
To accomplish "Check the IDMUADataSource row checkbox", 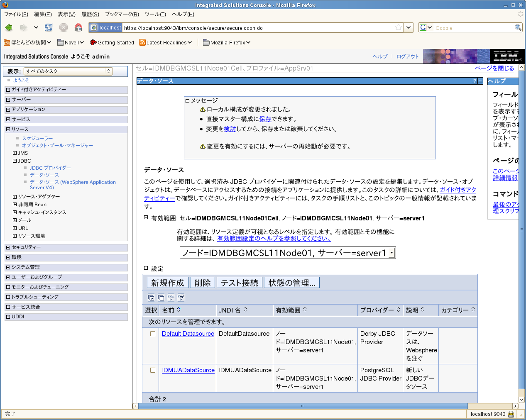I will coord(153,370).
